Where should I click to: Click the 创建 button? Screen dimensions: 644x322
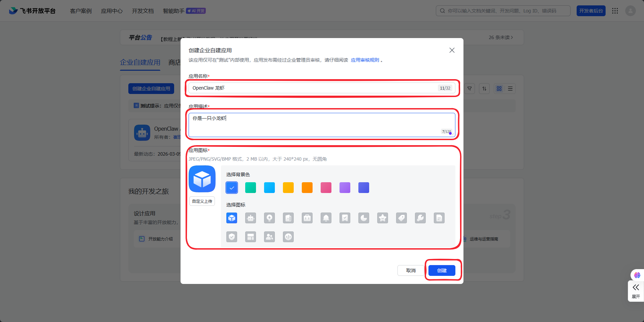(x=442, y=270)
